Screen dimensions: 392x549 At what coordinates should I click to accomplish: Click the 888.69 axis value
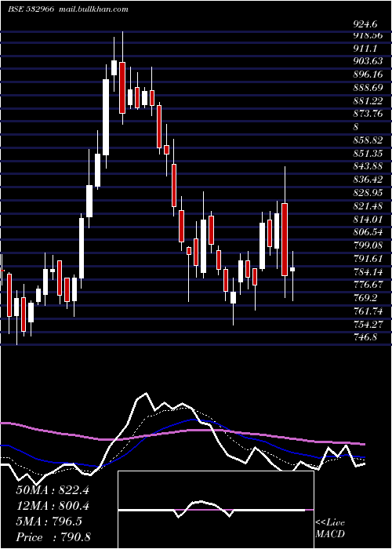click(368, 87)
